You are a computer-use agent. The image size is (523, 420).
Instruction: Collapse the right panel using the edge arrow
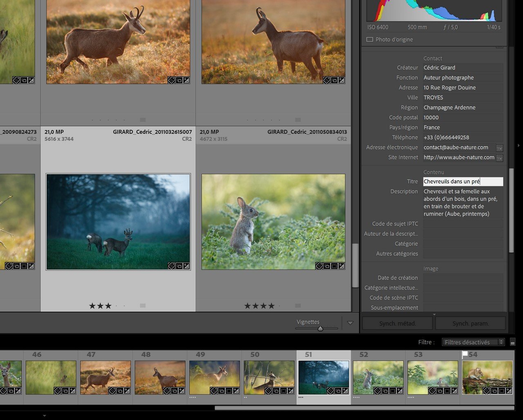519,145
